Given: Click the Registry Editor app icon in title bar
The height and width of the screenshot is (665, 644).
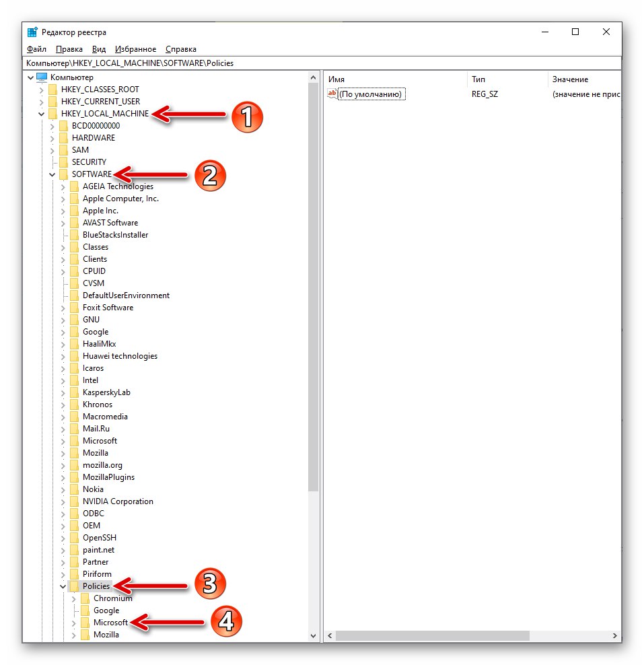Looking at the screenshot, I should 32,32.
